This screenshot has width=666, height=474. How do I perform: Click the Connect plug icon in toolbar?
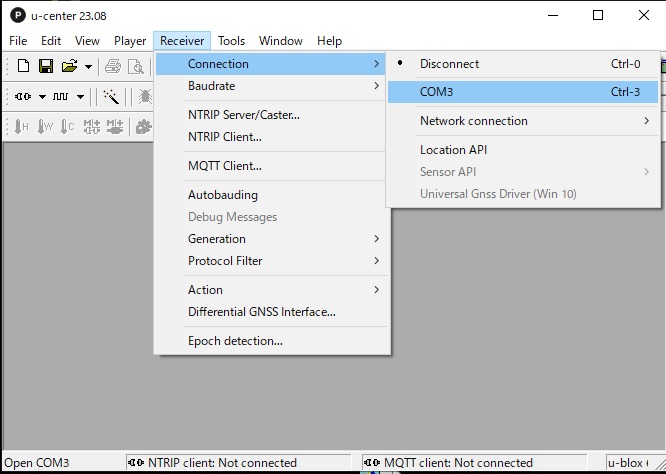click(23, 97)
